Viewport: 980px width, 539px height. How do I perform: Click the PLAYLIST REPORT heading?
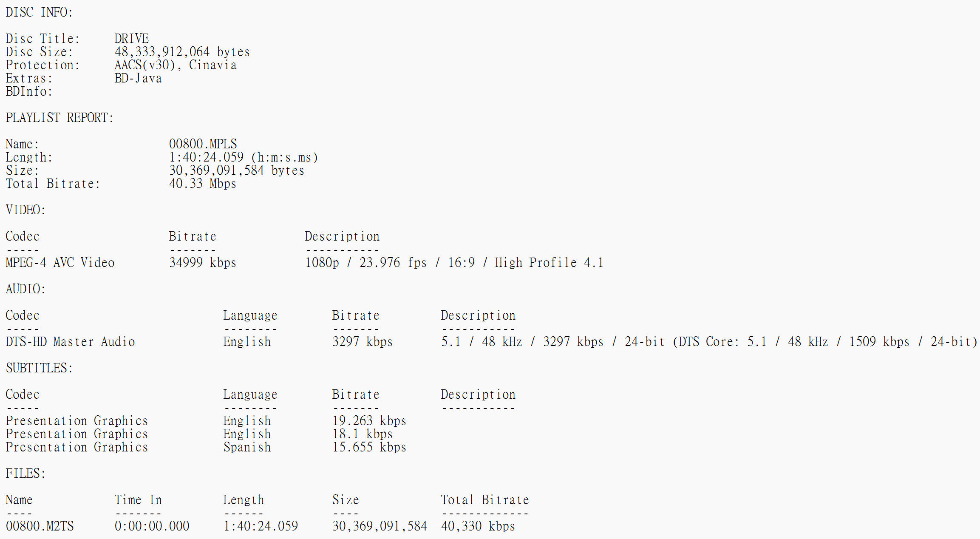59,118
